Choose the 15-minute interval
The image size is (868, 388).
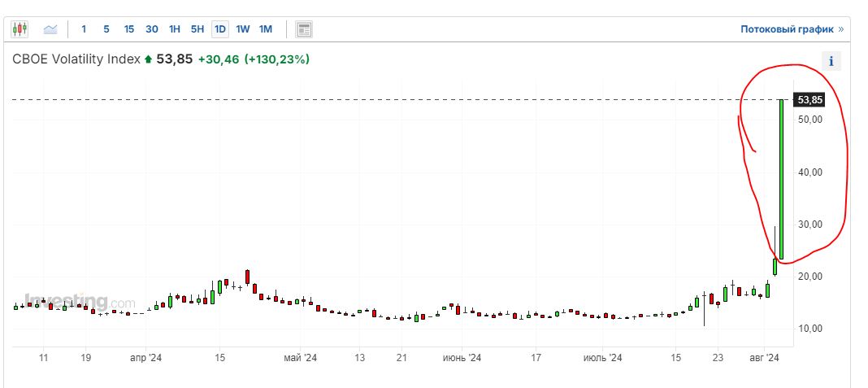128,29
